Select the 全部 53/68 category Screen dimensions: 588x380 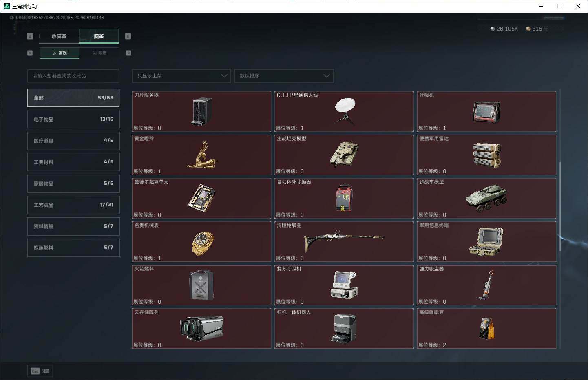[73, 98]
